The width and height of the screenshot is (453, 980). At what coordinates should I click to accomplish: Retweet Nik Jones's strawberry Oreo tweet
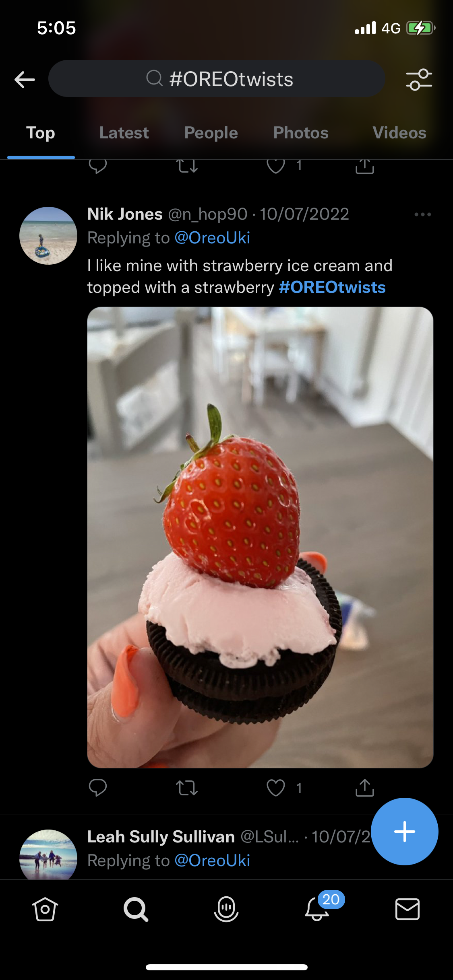tap(187, 788)
